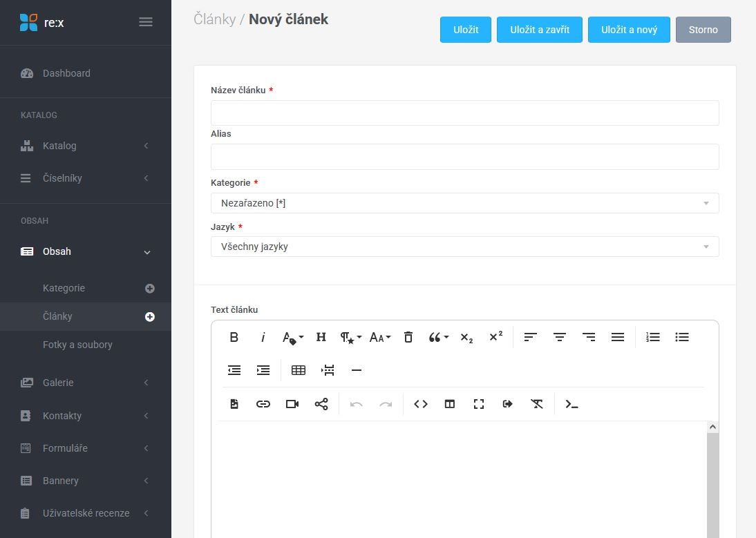
Task: Center align the text
Action: [x=560, y=337]
